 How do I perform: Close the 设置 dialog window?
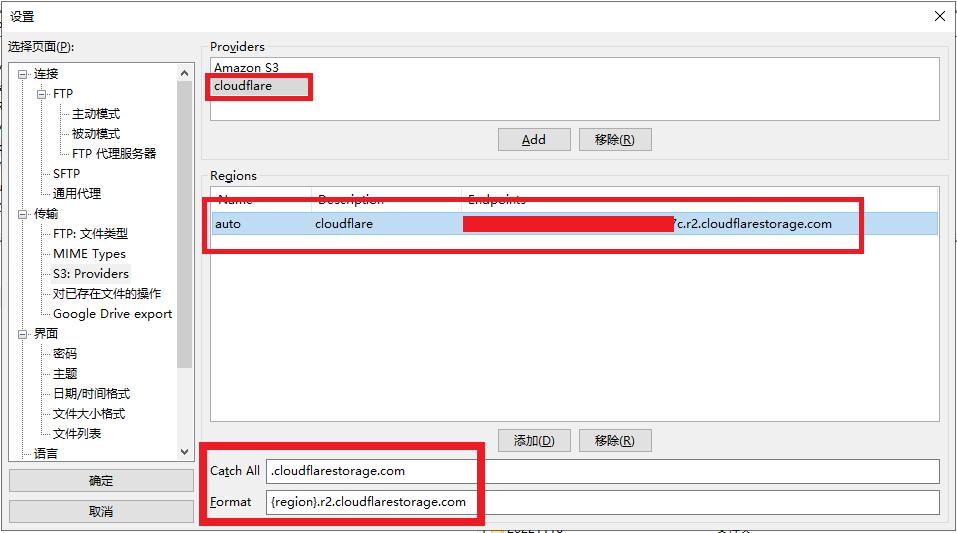(939, 16)
